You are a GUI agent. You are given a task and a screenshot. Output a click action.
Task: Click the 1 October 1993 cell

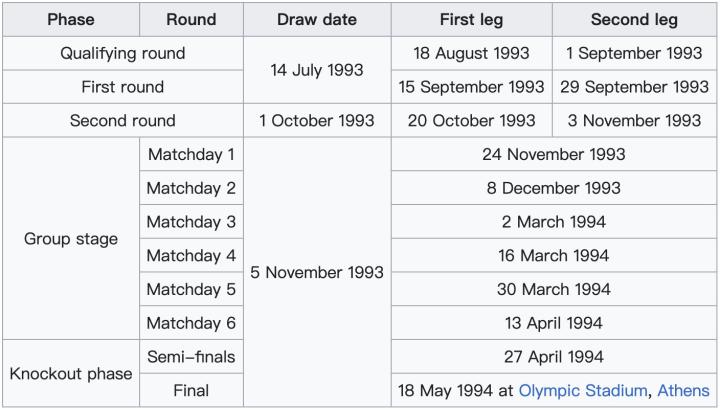tap(317, 121)
